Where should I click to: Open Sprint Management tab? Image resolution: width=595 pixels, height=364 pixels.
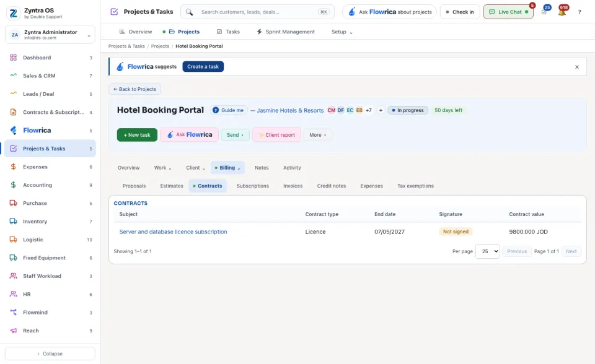(x=286, y=32)
